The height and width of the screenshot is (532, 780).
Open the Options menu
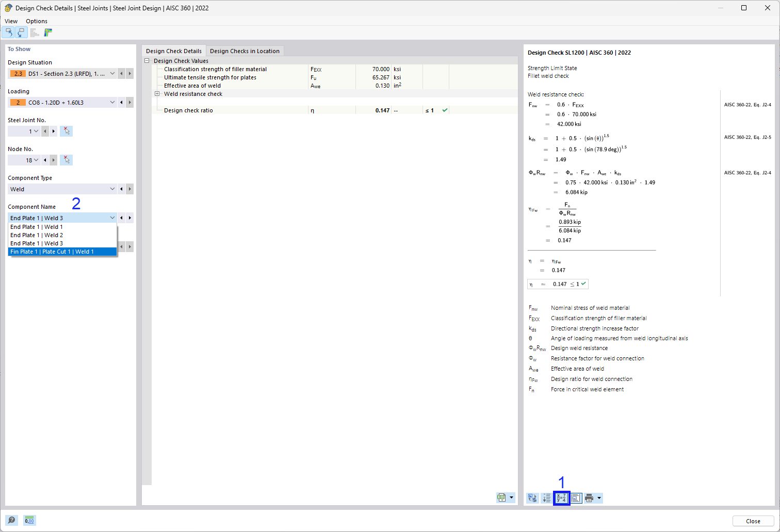pos(37,21)
